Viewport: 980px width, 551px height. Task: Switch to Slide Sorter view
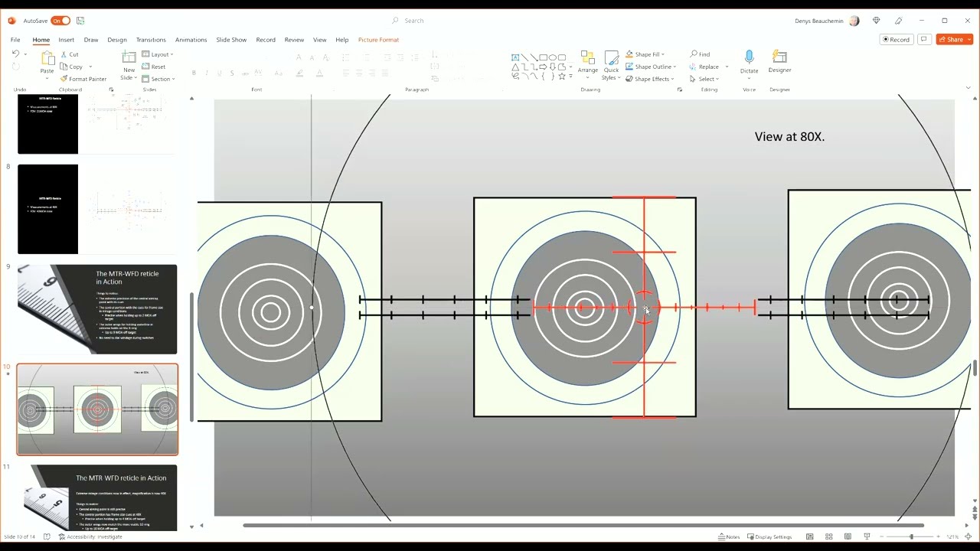[828, 536]
